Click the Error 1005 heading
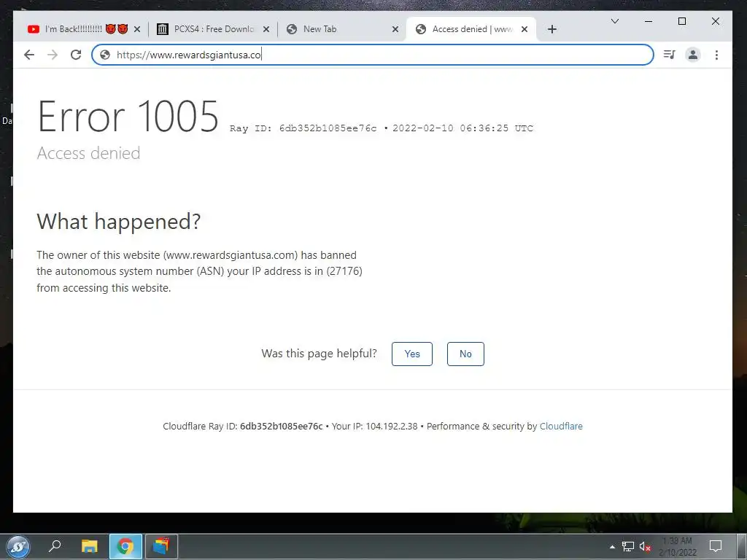This screenshot has height=560, width=747. tap(128, 117)
